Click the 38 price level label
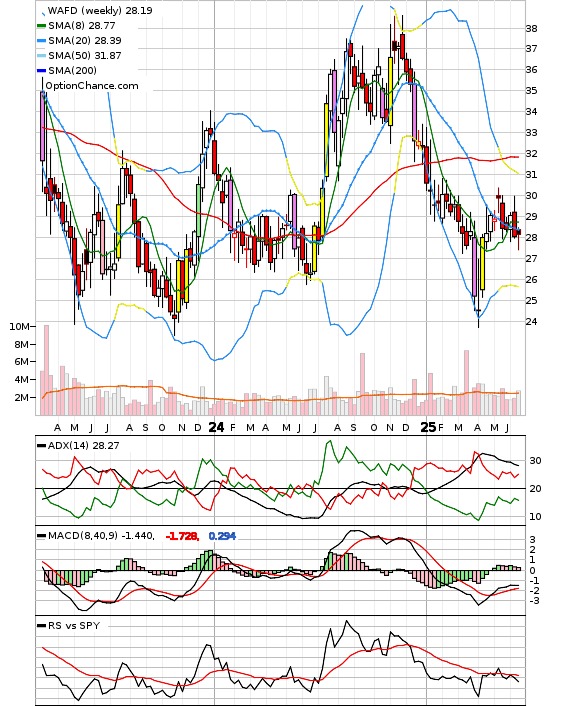566x706 pixels. point(532,29)
